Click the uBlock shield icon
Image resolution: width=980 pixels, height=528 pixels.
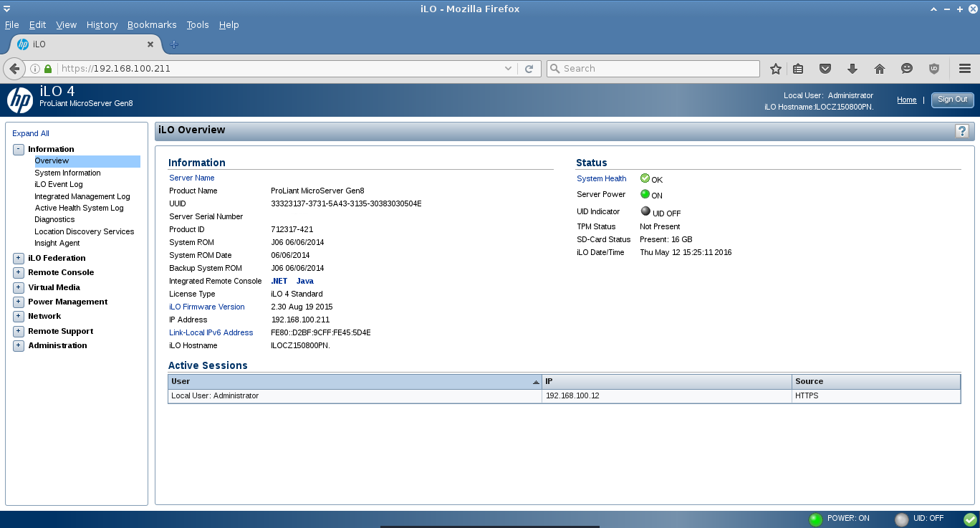pyautogui.click(x=934, y=69)
